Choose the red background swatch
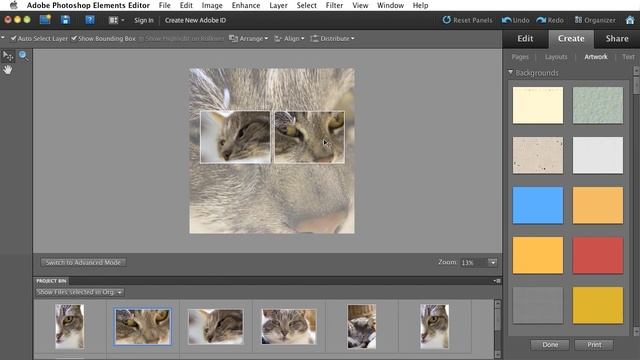Screen dimensions: 640x360 [x=598, y=256]
